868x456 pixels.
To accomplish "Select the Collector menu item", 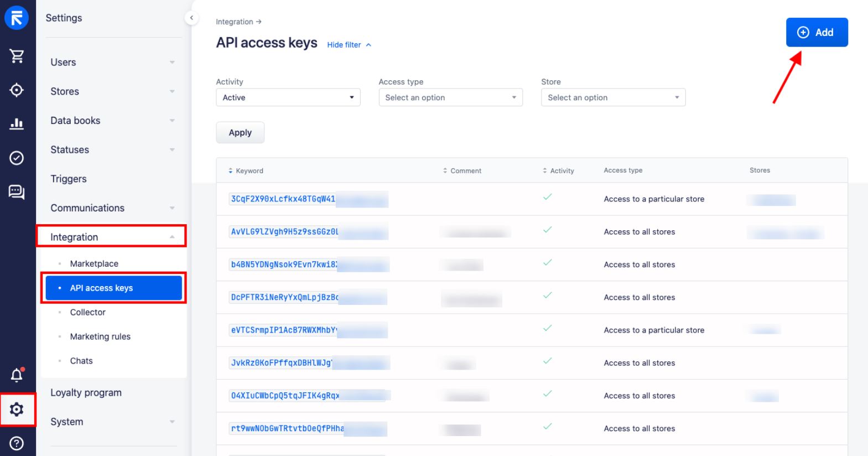I will 87,312.
